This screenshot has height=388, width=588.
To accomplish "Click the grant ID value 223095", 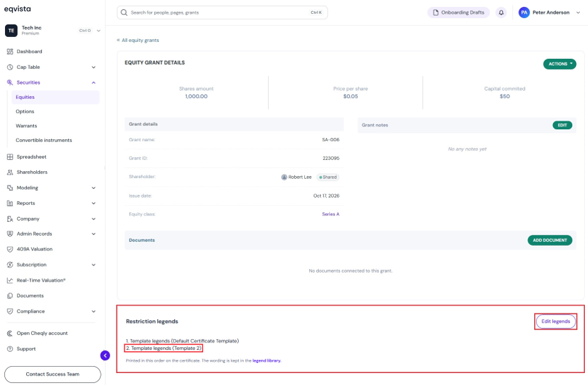I will (331, 159).
